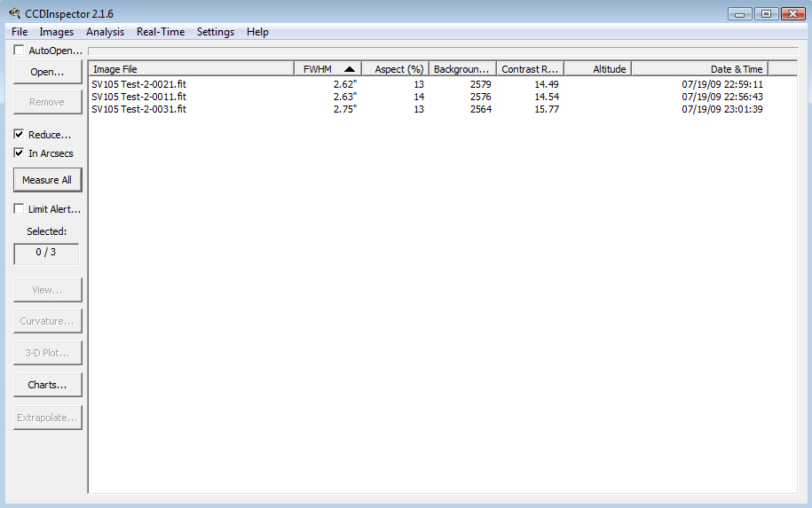This screenshot has height=508, width=812.
Task: Sort by the Image File column header
Action: (191, 69)
